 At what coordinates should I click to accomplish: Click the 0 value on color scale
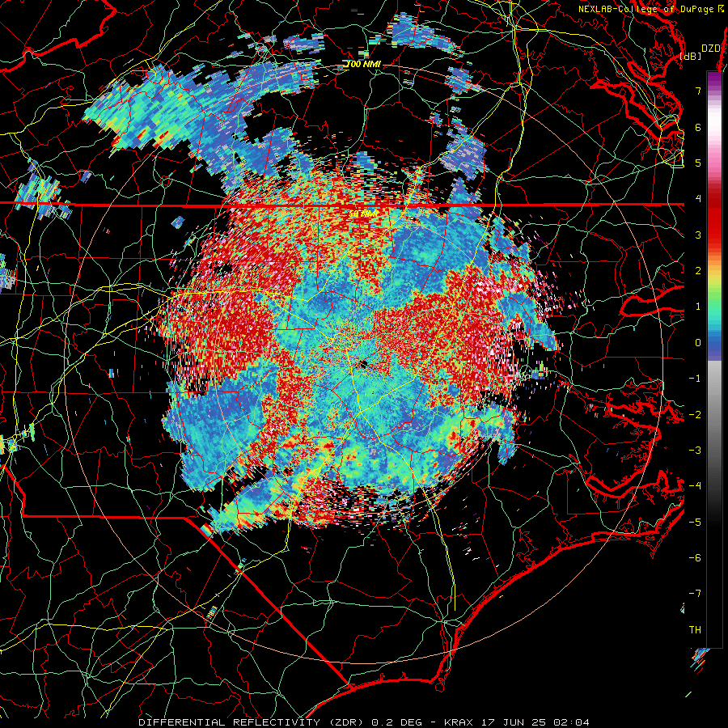[698, 343]
